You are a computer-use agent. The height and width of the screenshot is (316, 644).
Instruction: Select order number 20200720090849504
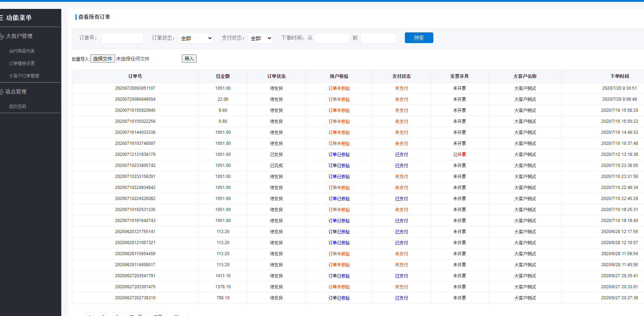(x=135, y=99)
